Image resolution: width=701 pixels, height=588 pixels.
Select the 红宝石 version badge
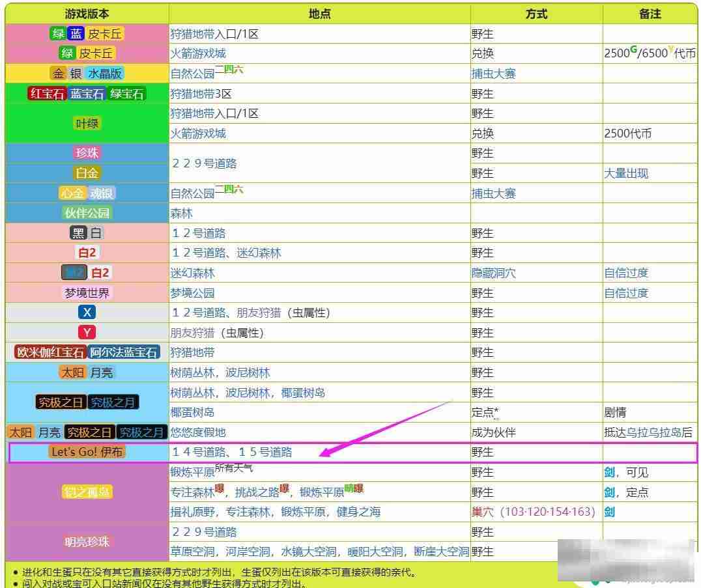point(47,93)
